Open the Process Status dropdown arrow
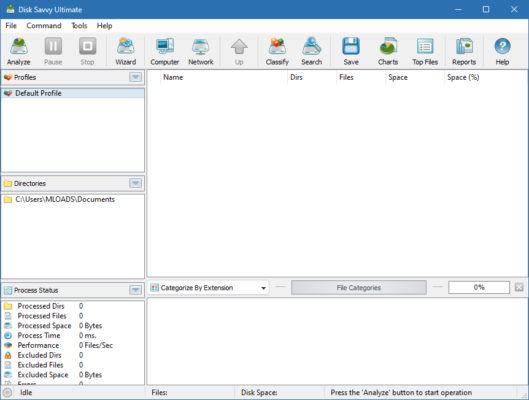Screen dimensions: 529x400 [136, 290]
